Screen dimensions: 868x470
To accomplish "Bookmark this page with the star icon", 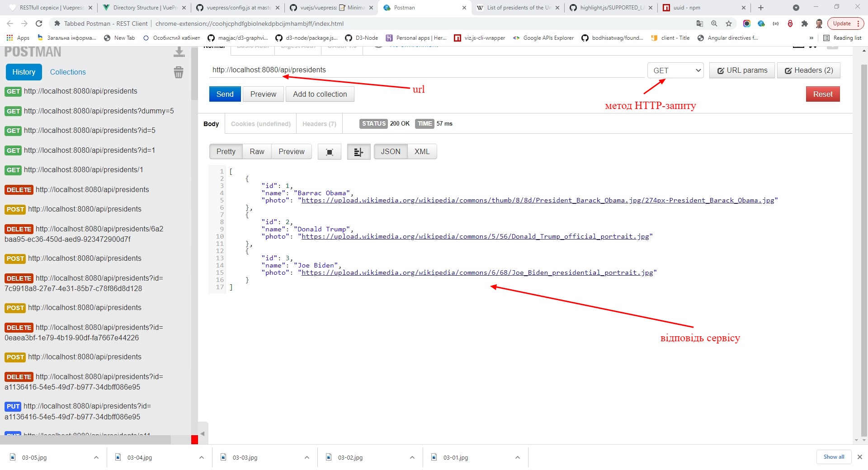I will pos(729,23).
